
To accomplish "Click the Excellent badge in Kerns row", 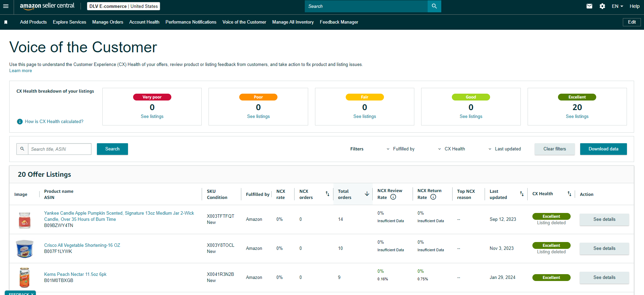I will click(x=551, y=278).
